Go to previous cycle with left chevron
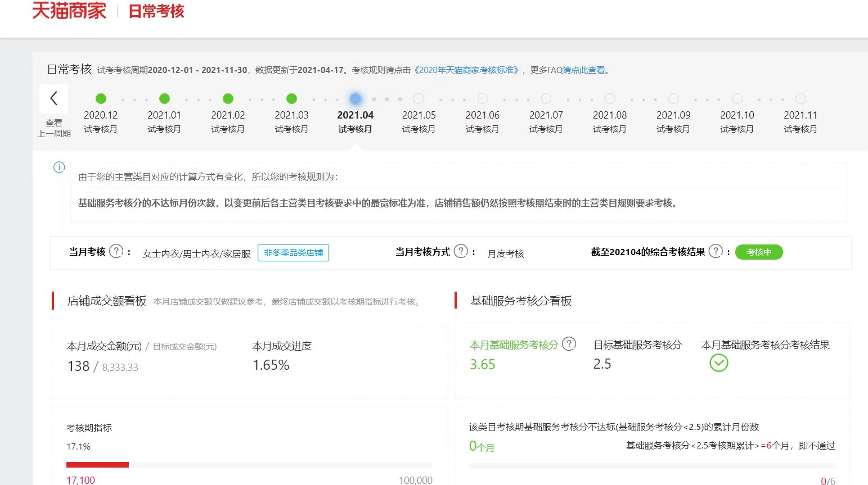 pos(53,98)
